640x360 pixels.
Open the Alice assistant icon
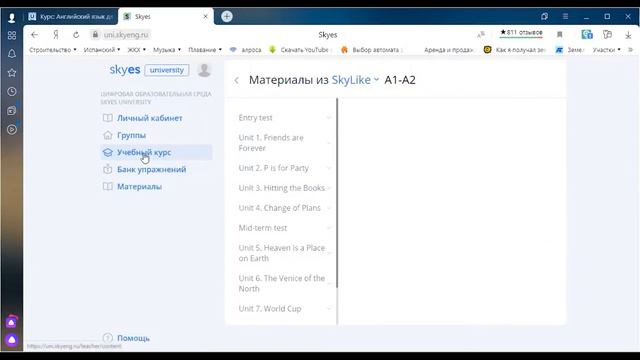click(x=12, y=340)
